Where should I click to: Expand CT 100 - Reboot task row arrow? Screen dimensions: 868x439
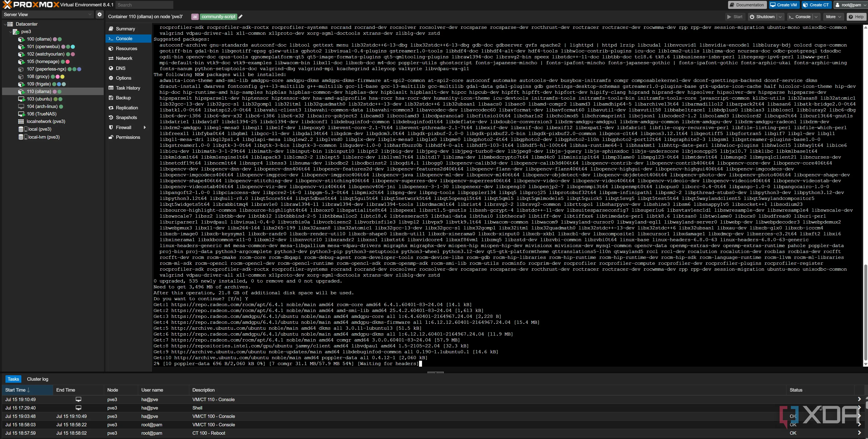pos(859,433)
